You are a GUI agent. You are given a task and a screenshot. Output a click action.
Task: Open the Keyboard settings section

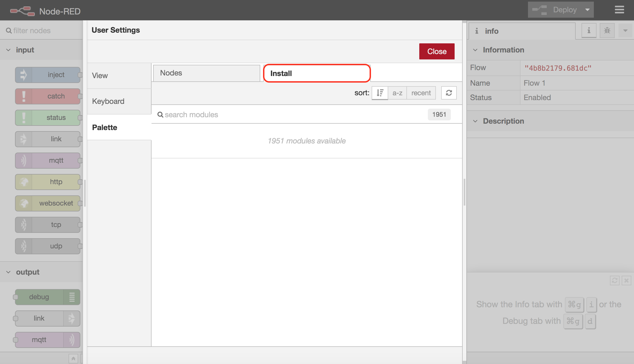[x=119, y=101]
